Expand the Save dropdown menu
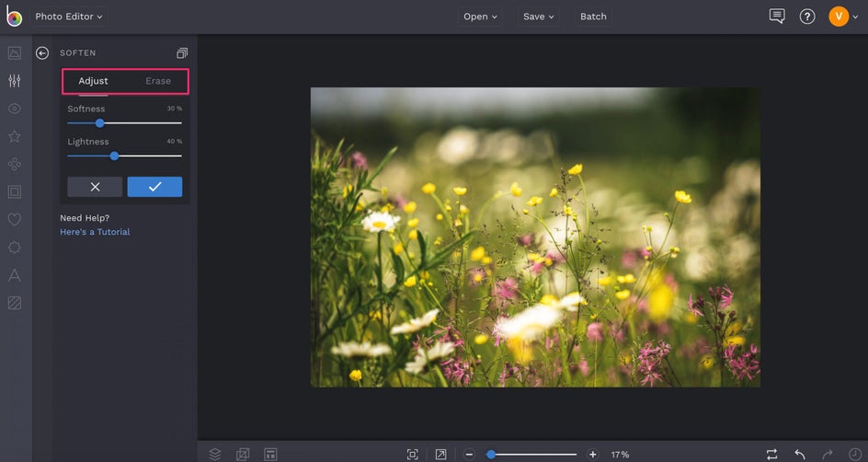Image resolution: width=868 pixels, height=462 pixels. pos(539,17)
